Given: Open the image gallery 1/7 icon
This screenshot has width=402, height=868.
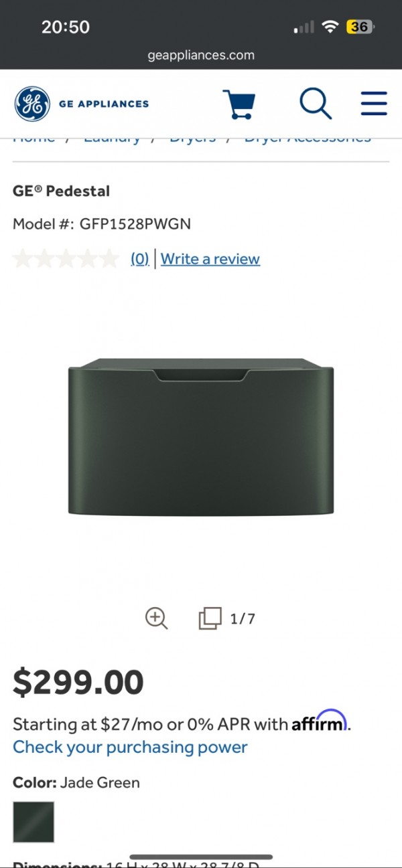Looking at the screenshot, I should click(210, 618).
